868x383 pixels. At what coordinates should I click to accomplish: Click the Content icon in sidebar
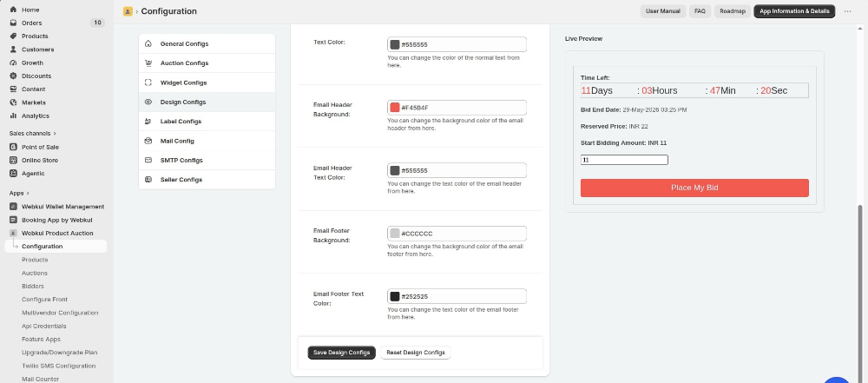point(13,89)
